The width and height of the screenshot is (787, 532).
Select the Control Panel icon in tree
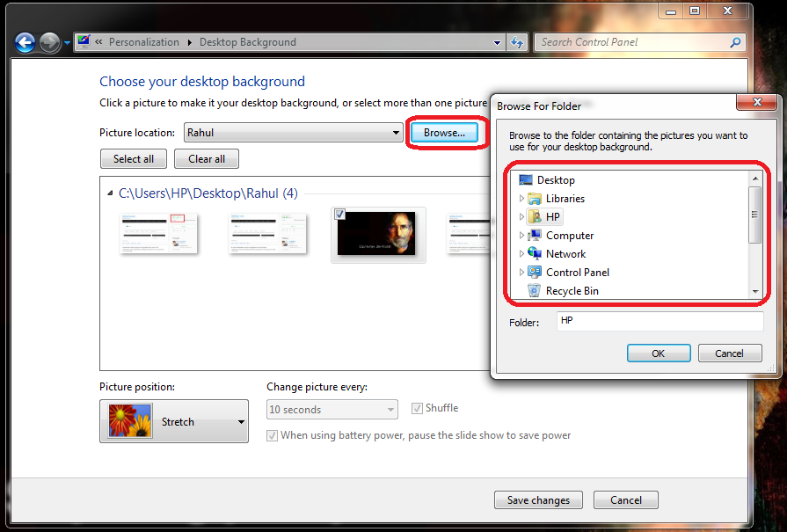[535, 273]
